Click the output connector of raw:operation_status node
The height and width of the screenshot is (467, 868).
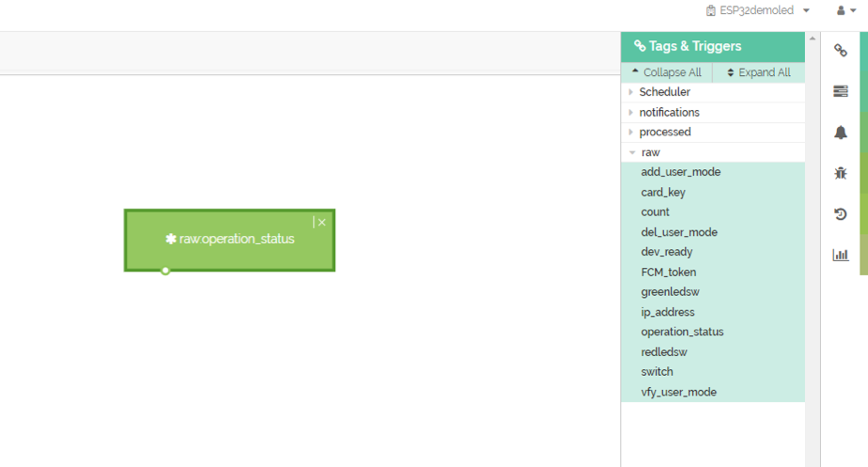165,271
